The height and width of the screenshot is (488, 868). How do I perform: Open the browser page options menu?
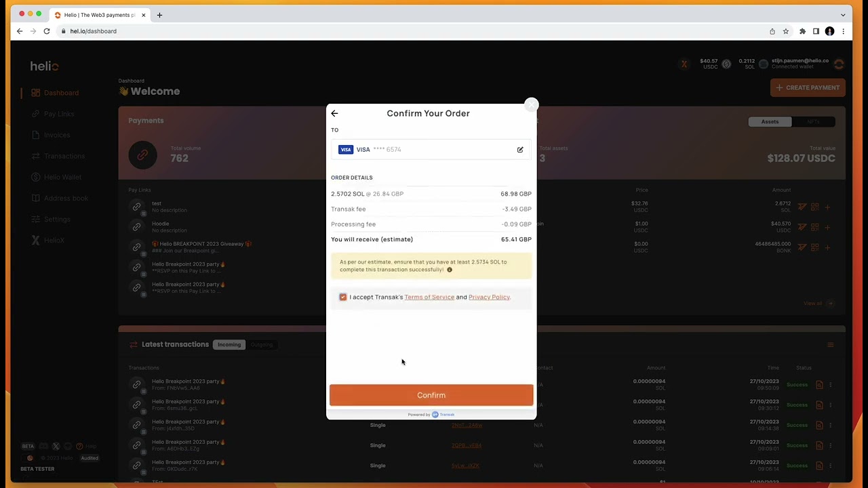[843, 31]
